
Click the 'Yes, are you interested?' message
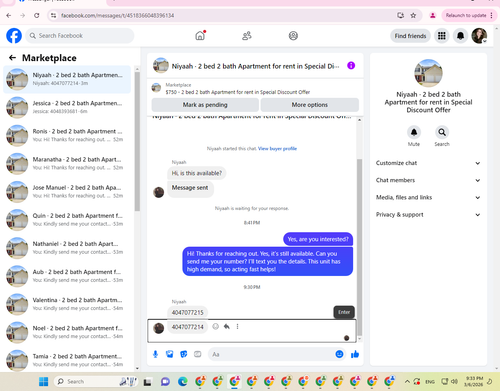pyautogui.click(x=318, y=239)
